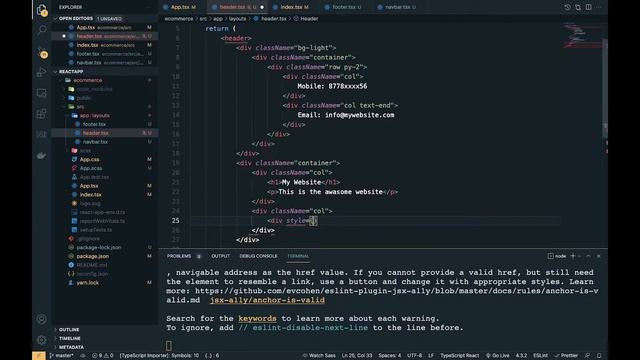
Task: Click ESLint in status bar
Action: tap(540, 356)
